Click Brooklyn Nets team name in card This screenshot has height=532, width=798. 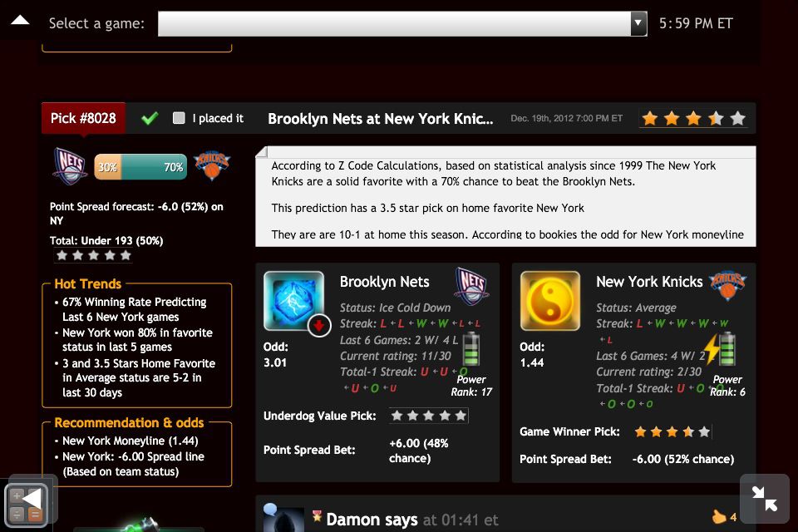click(384, 282)
